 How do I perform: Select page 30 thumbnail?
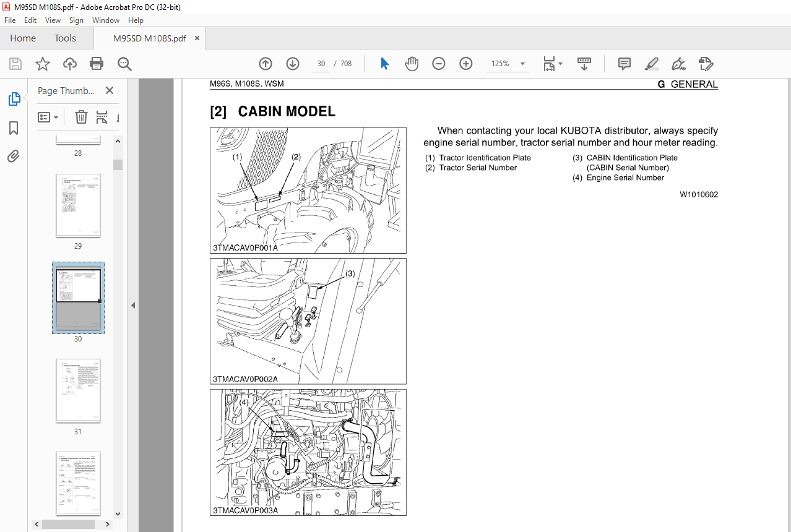[78, 298]
